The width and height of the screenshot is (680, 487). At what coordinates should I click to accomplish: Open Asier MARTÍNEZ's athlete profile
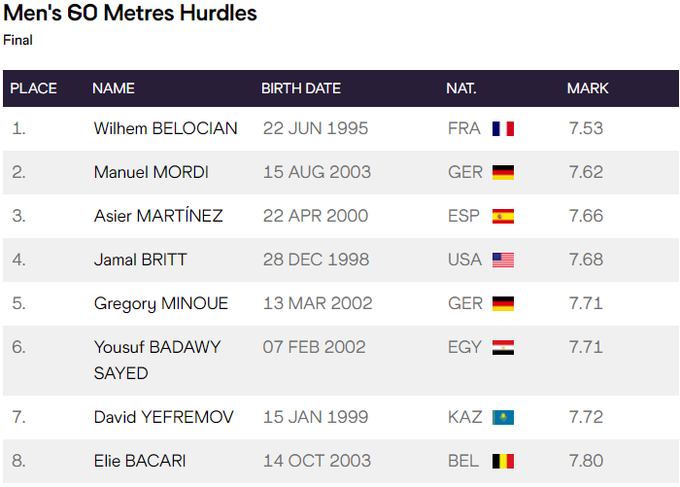(158, 216)
